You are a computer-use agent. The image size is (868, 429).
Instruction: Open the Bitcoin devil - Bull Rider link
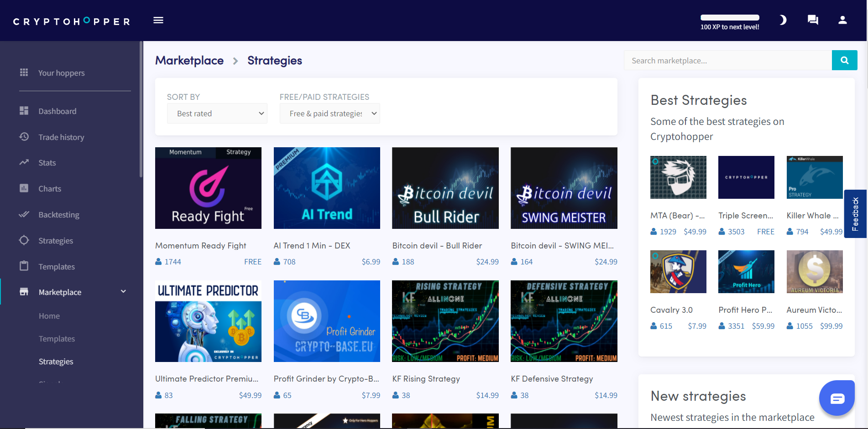[437, 246]
